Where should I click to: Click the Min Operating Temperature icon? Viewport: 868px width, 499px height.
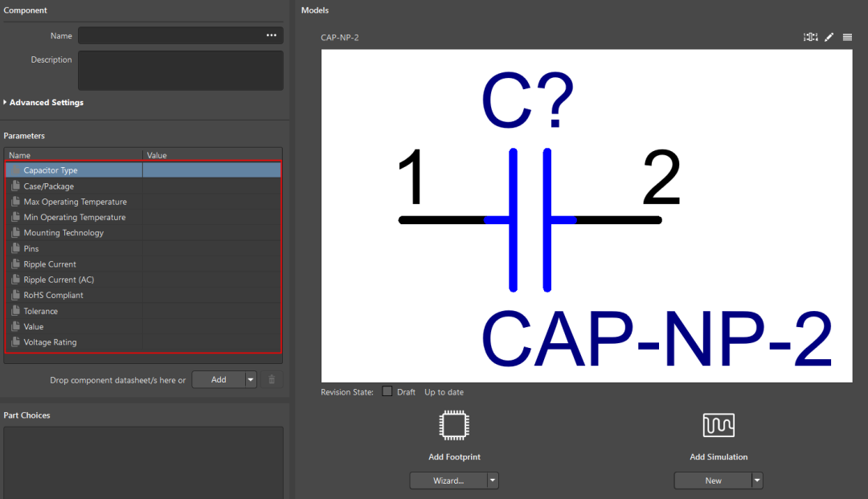point(15,217)
